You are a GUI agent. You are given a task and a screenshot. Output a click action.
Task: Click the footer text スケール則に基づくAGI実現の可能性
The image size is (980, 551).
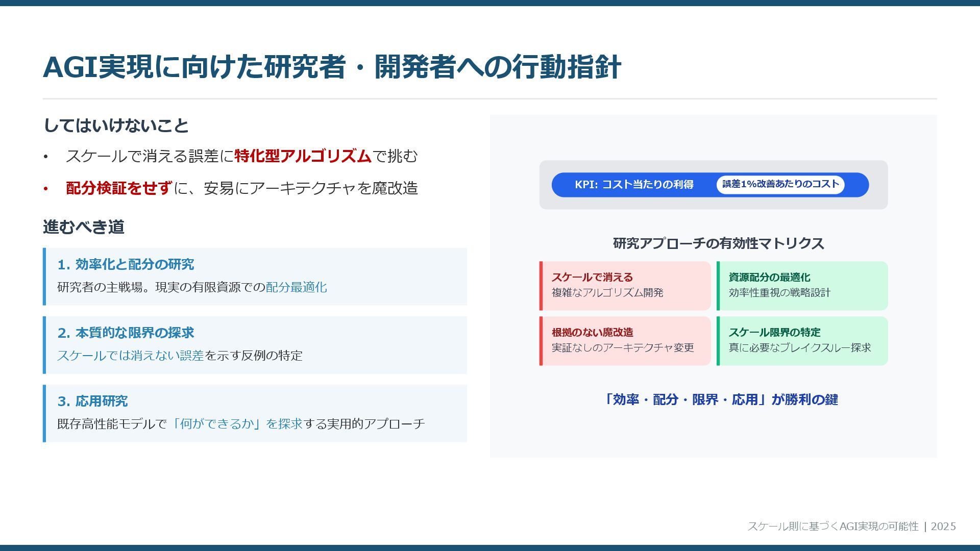(833, 527)
